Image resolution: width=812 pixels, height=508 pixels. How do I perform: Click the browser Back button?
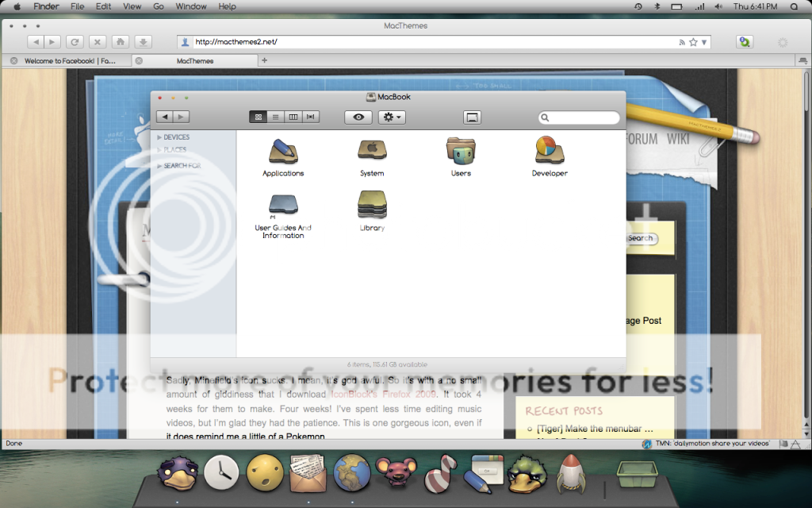point(36,42)
